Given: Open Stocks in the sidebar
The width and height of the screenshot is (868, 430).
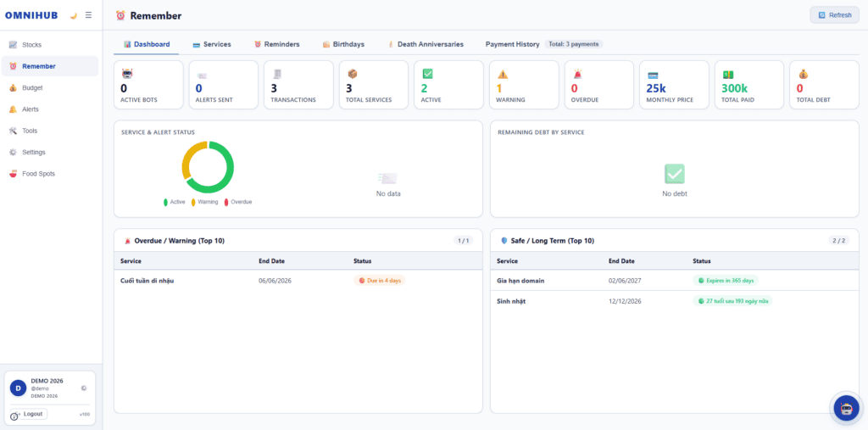Looking at the screenshot, I should (50, 45).
